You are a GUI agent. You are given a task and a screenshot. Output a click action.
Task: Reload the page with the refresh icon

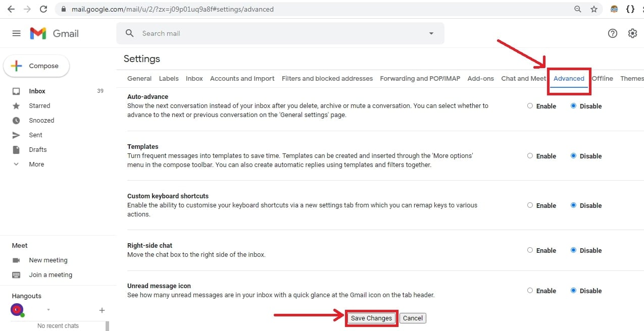point(43,9)
